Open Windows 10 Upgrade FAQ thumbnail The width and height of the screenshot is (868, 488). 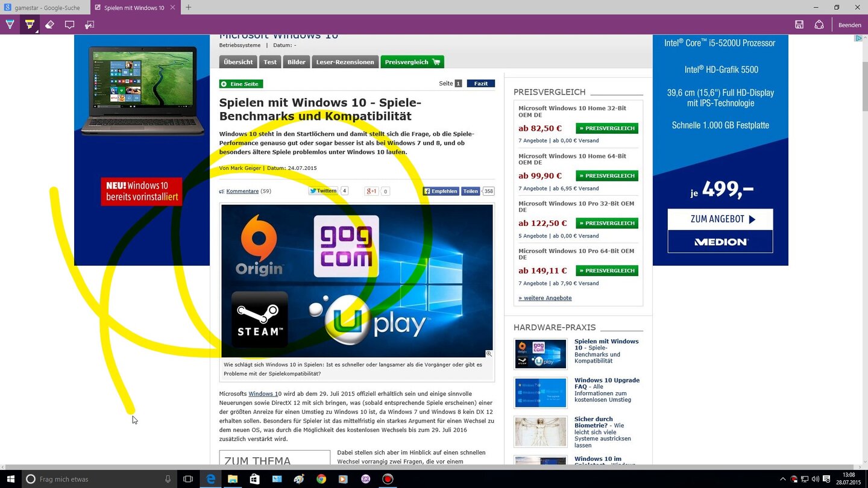point(541,393)
